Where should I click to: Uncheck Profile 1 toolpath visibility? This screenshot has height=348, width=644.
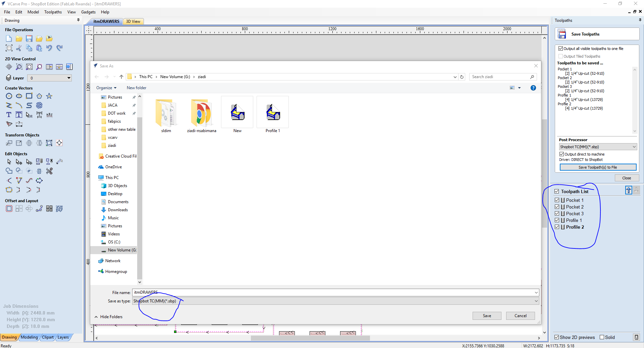[x=557, y=220]
